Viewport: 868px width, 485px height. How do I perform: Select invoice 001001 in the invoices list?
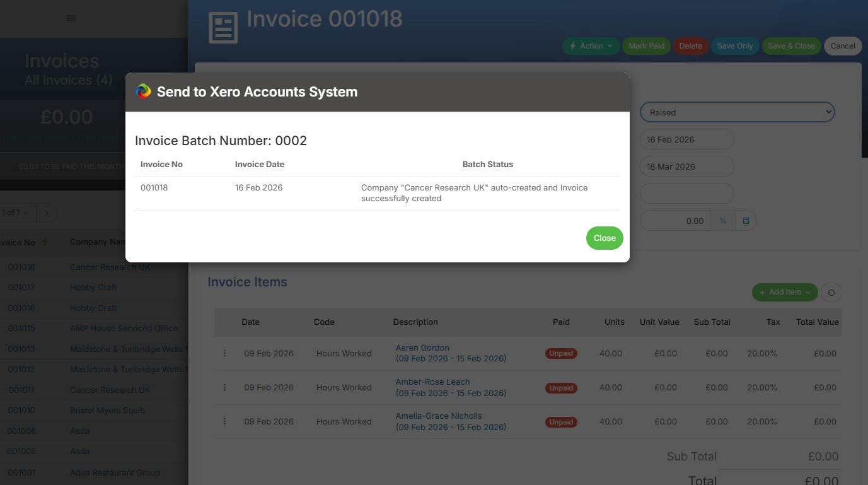tap(21, 473)
